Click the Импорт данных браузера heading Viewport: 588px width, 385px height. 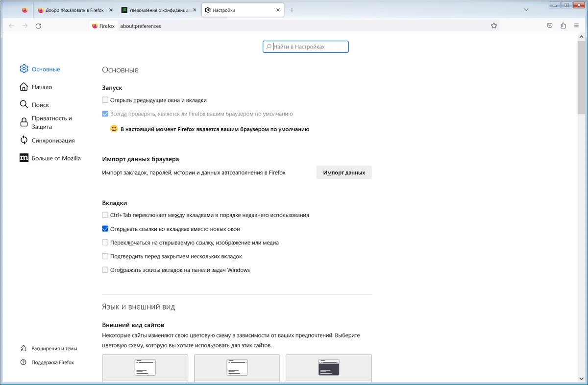click(141, 159)
